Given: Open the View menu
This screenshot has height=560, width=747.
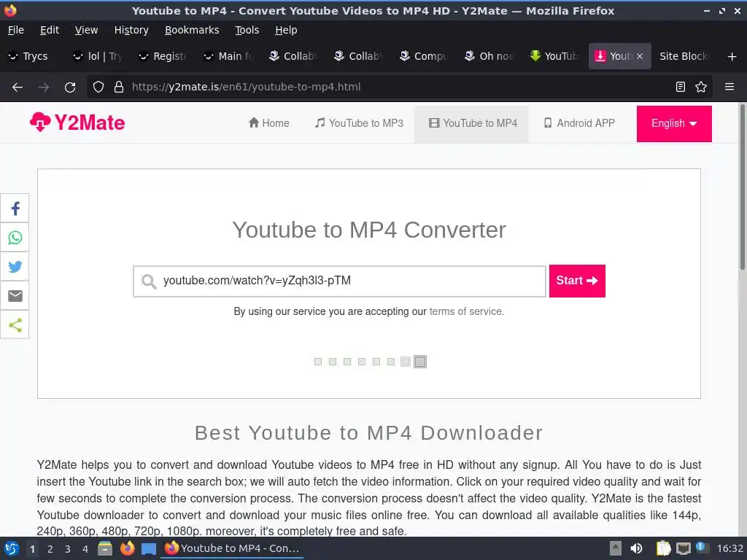Looking at the screenshot, I should pyautogui.click(x=86, y=30).
